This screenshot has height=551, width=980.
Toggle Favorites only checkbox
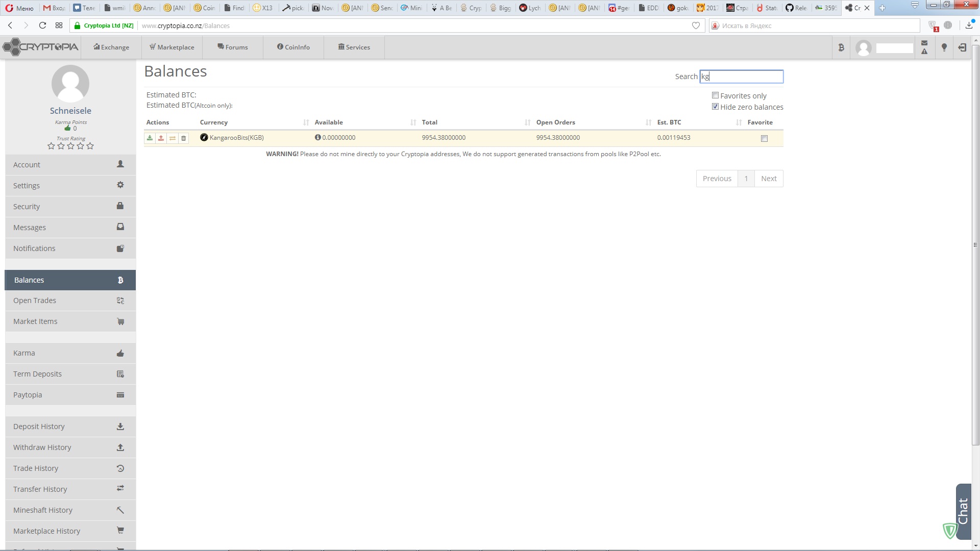[x=715, y=95]
